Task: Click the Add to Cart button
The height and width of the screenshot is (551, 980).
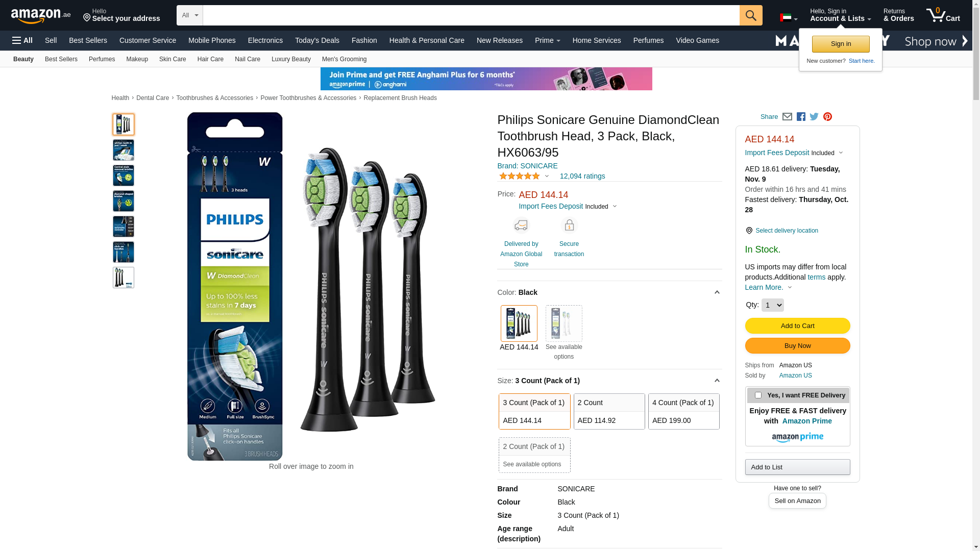Action: click(x=797, y=326)
